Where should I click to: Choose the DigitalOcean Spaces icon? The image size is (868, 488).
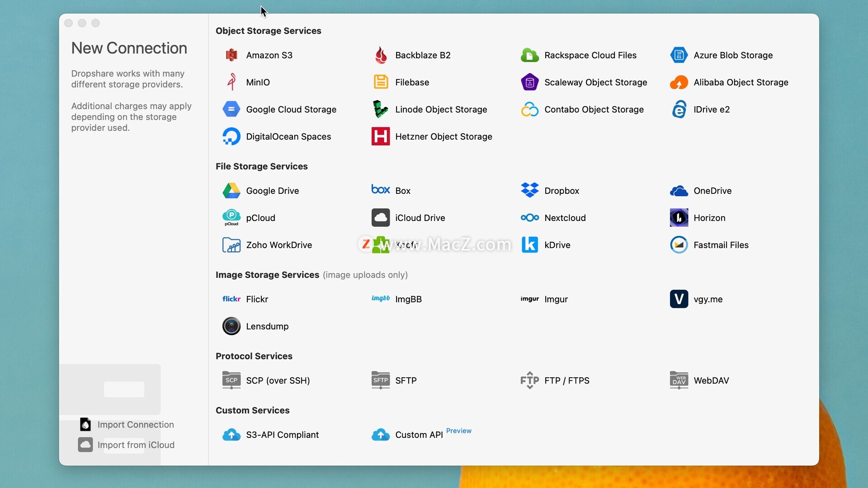[x=231, y=136]
